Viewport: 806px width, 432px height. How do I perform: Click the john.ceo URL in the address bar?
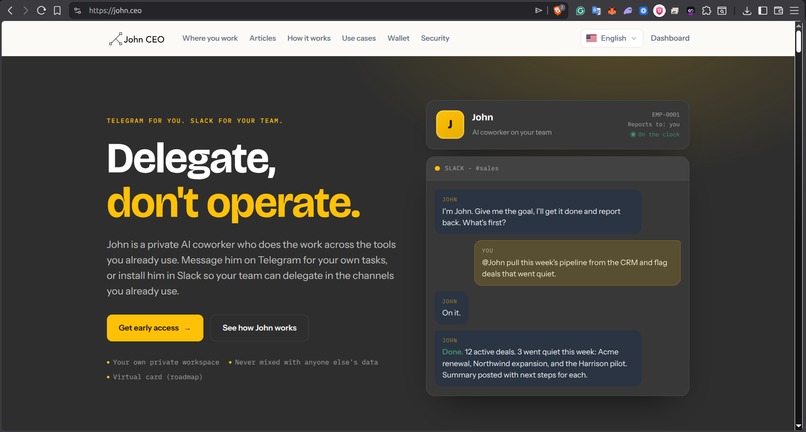pos(115,10)
